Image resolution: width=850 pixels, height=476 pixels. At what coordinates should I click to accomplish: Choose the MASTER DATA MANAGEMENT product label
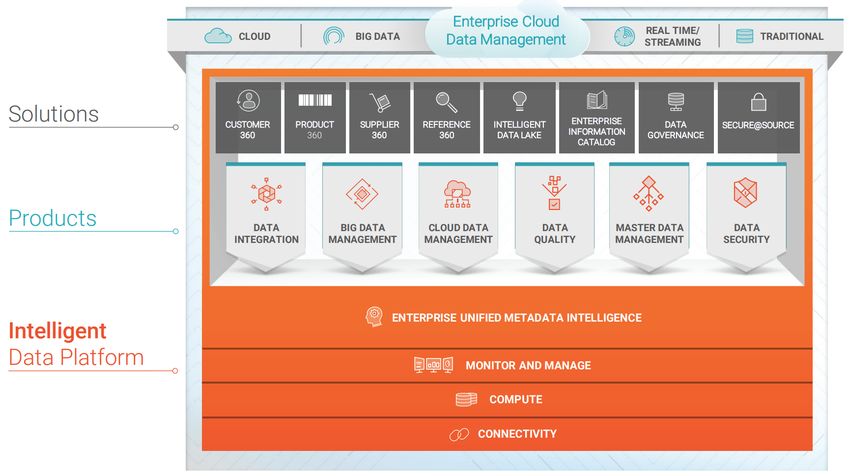click(649, 234)
